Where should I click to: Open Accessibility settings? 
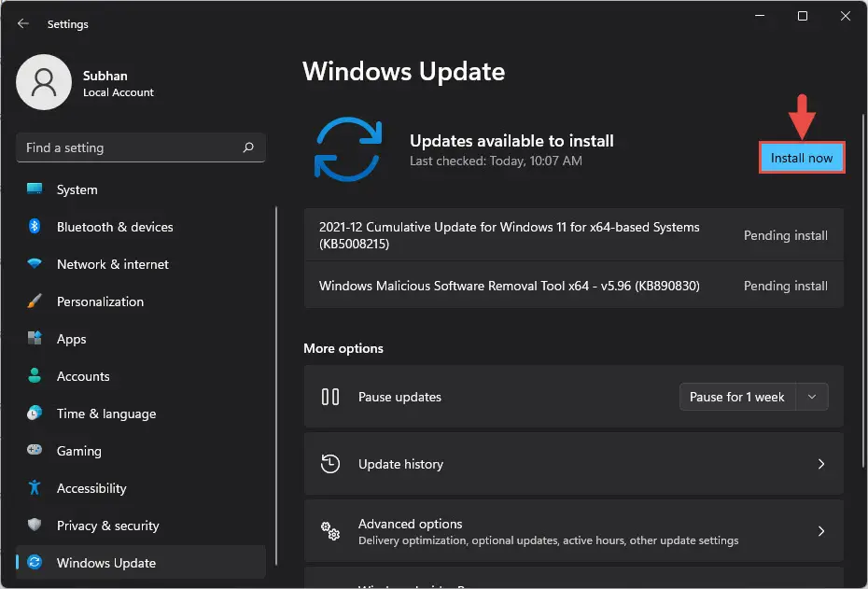(x=141, y=487)
